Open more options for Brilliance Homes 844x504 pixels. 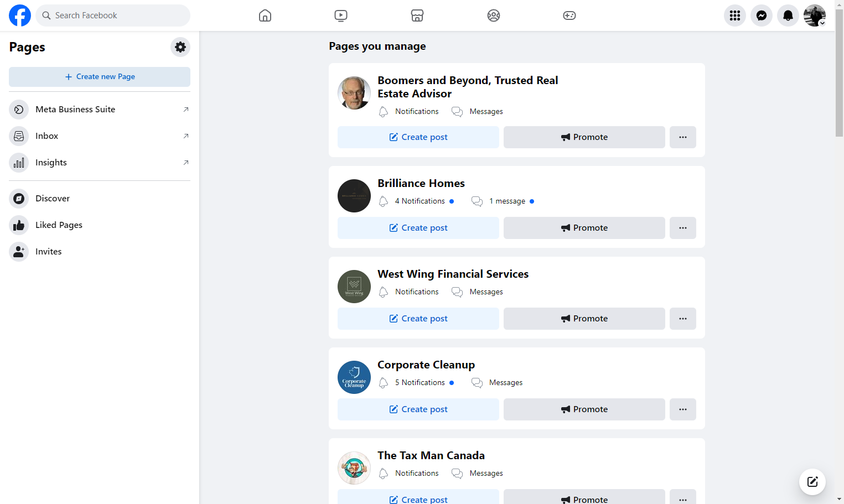click(683, 228)
